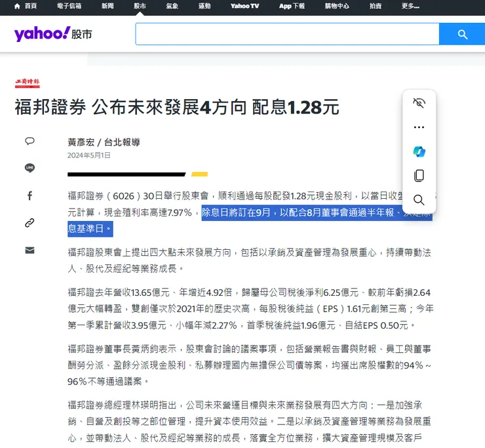
Task: Hide the floating toolbar with crossed-eye icon
Action: (419, 103)
